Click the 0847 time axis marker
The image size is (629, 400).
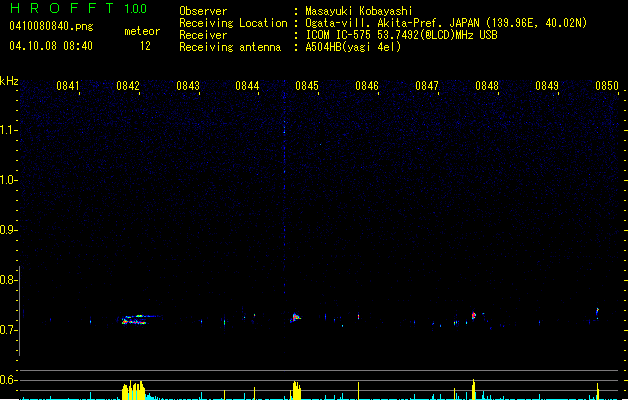coord(427,86)
